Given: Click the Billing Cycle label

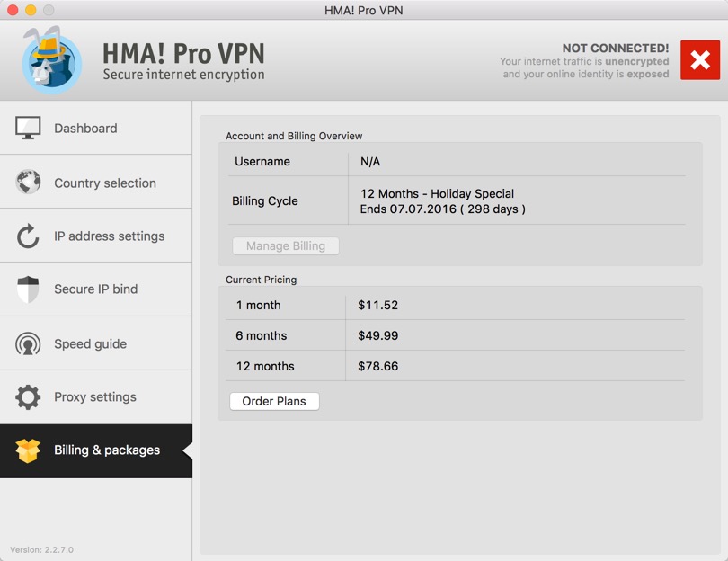Looking at the screenshot, I should point(264,201).
